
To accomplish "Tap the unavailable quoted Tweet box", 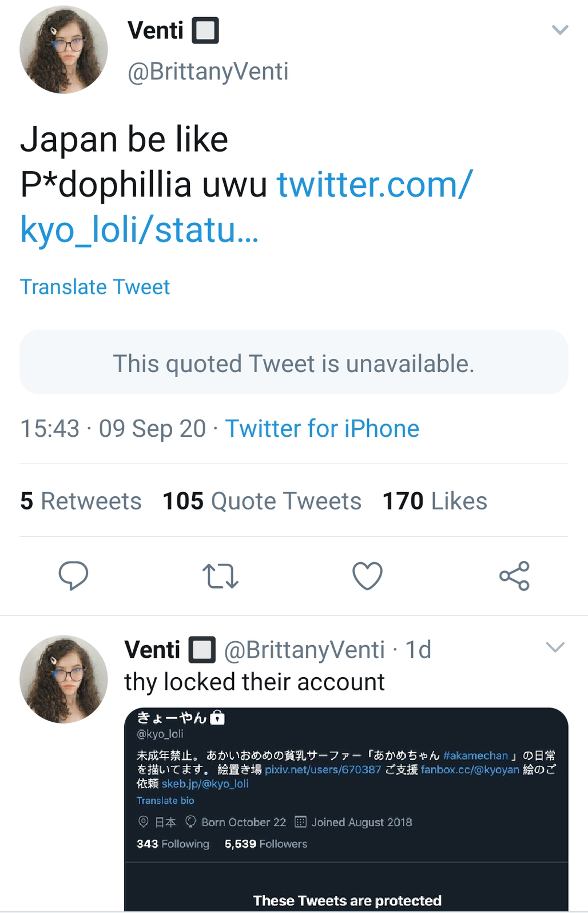I will coord(294,362).
